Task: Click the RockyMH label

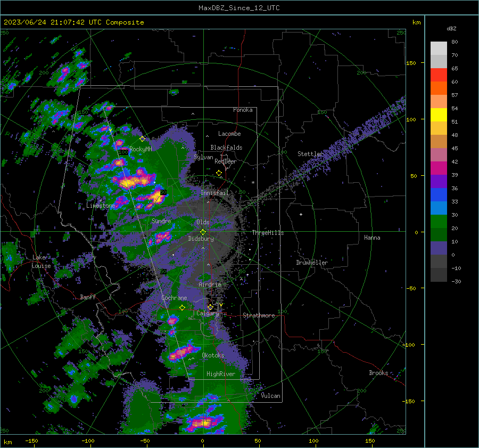Action: pos(141,149)
